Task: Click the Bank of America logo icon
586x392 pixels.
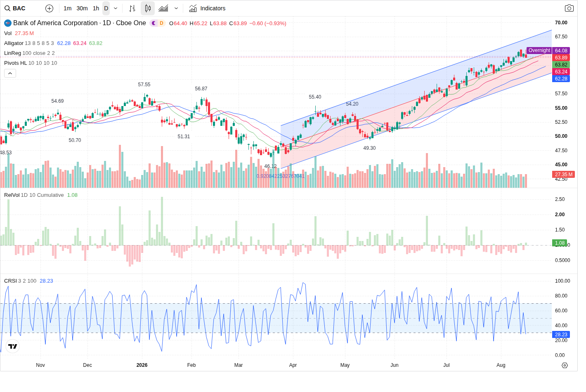Action: click(x=8, y=23)
